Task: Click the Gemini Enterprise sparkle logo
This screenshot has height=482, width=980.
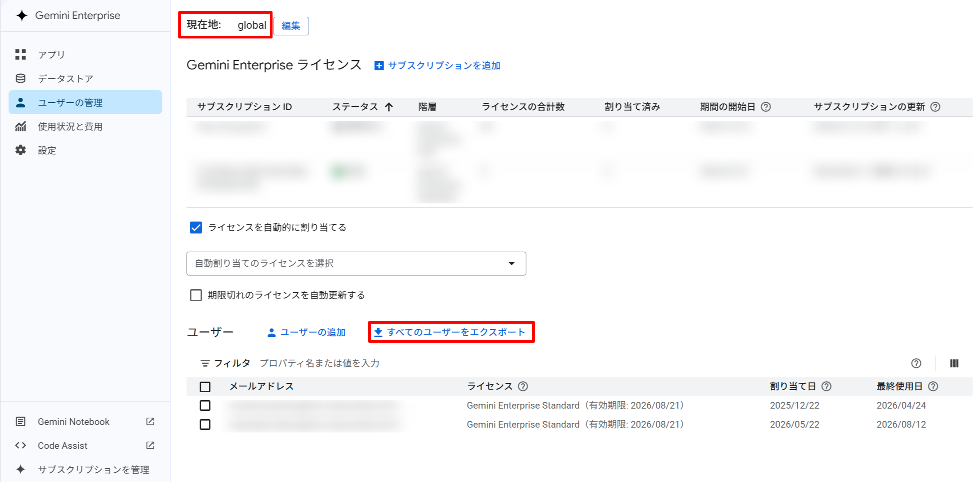Action: coord(22,15)
